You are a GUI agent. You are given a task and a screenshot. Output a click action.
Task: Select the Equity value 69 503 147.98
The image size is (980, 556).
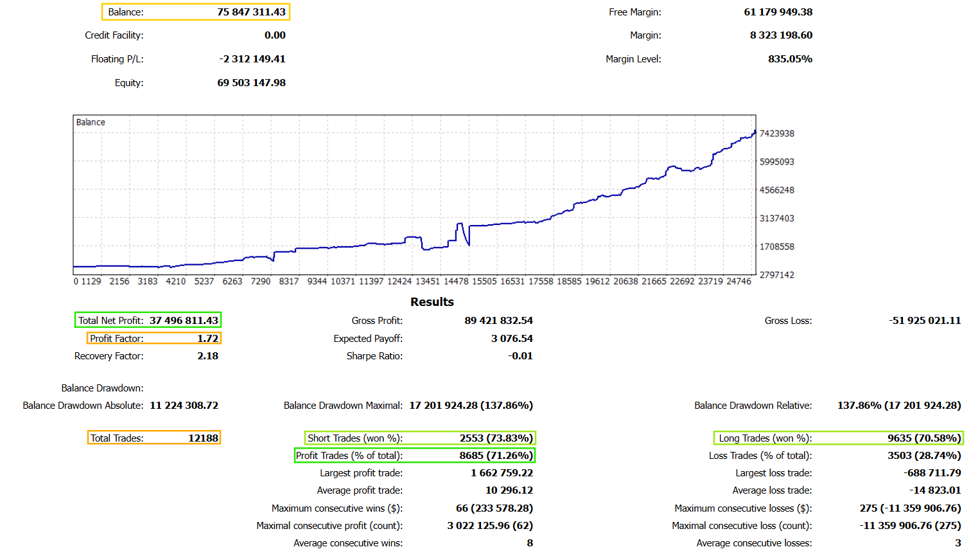pyautogui.click(x=251, y=83)
